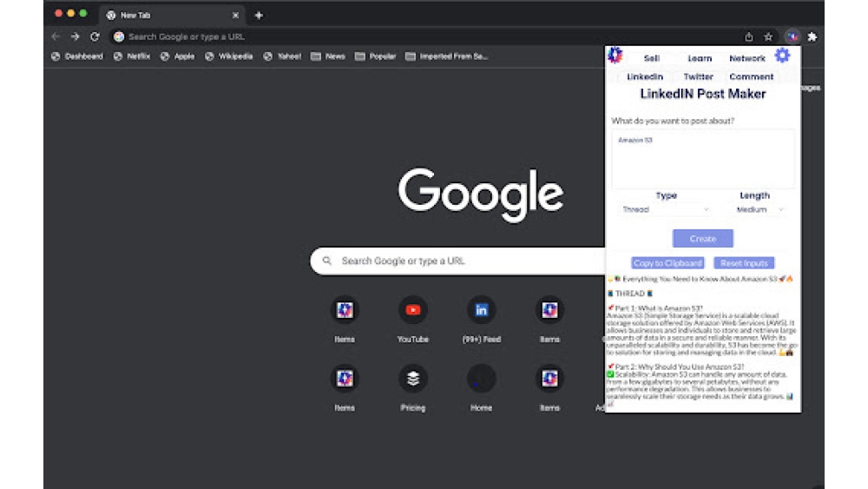868x489 pixels.
Task: Bookmark this tab with the star icon
Action: (768, 36)
